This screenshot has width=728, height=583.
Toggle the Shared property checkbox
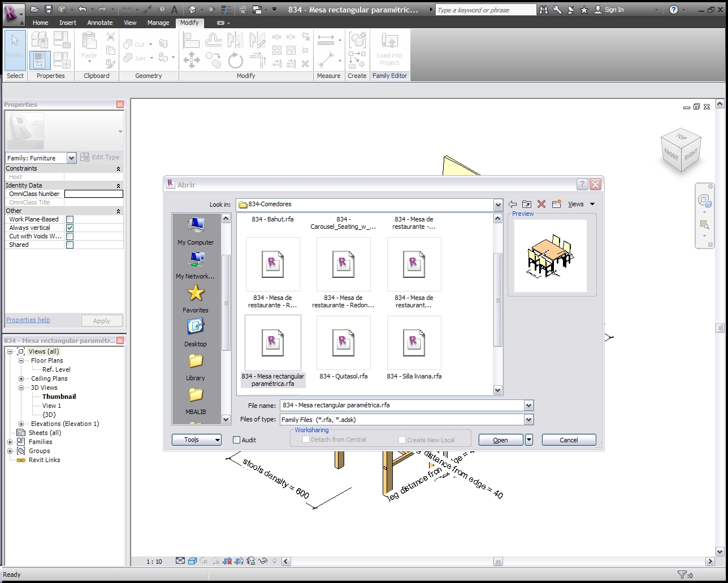(x=70, y=245)
